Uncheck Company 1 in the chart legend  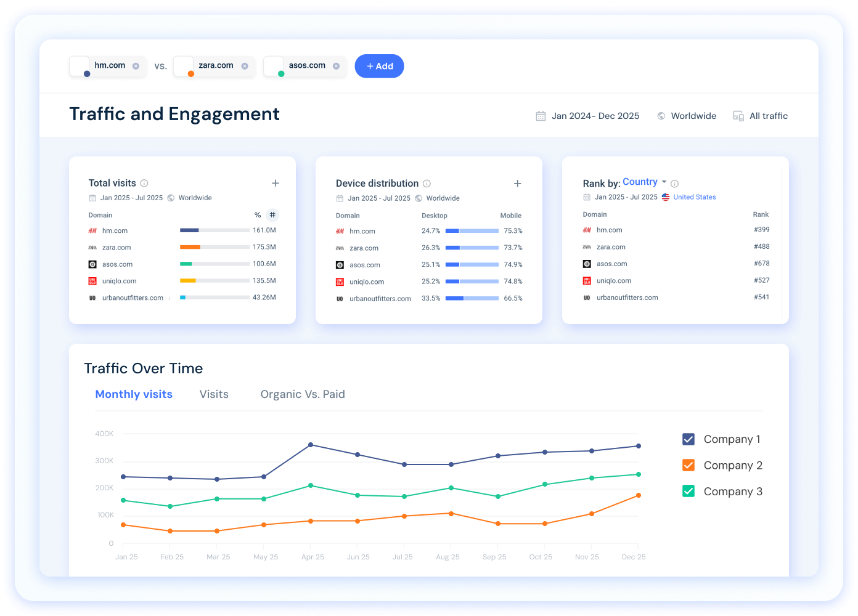688,439
